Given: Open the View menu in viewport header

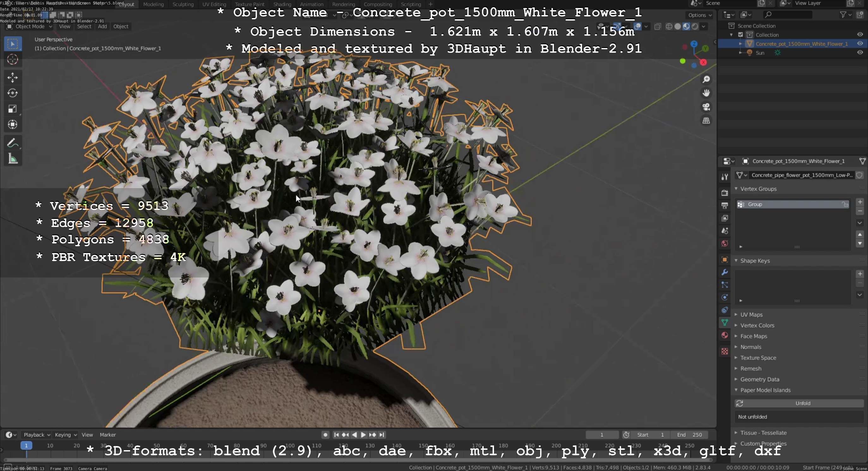Looking at the screenshot, I should (64, 26).
